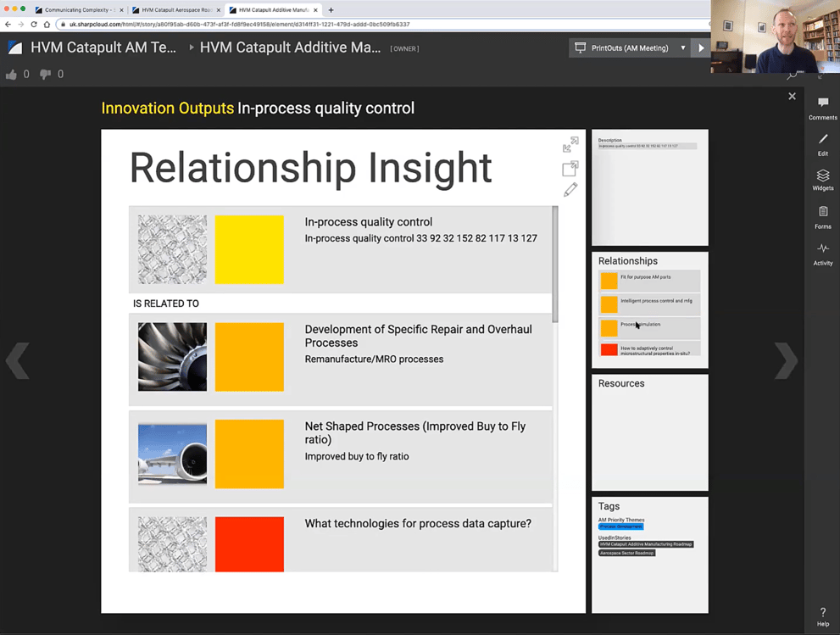The height and width of the screenshot is (635, 840).
Task: Open the PrintOuts (AM Meeting) view dropdown
Action: (630, 48)
